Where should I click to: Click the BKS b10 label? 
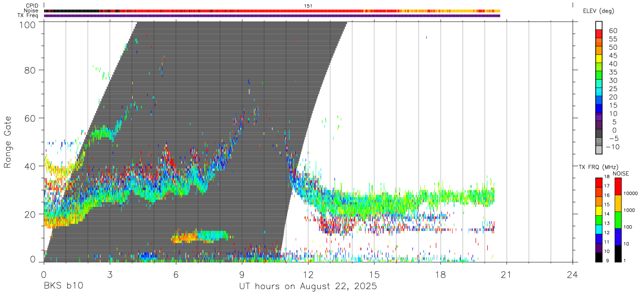click(63, 287)
